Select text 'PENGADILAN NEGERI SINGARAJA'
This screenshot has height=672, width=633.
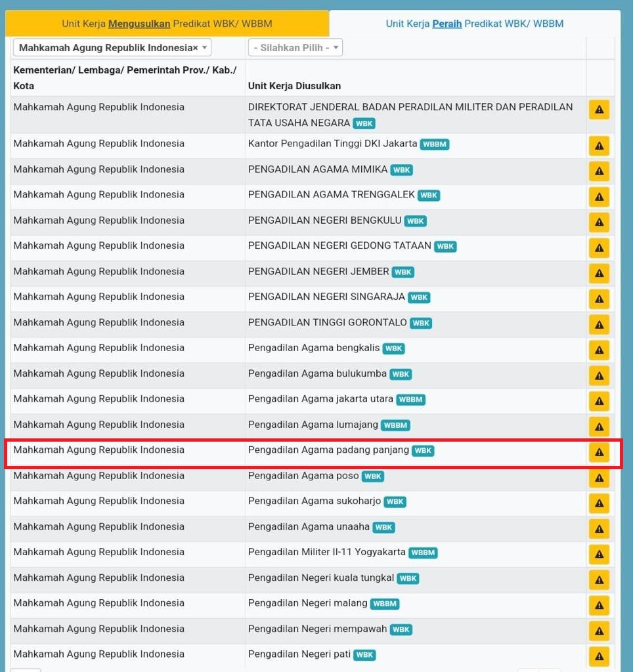[x=326, y=297]
